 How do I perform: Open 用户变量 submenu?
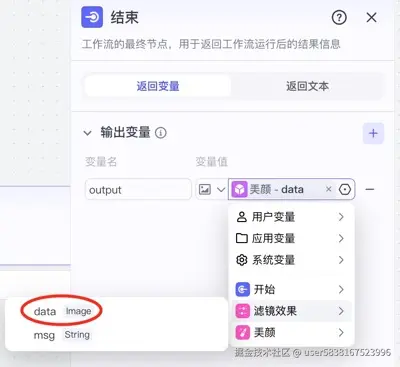pos(291,217)
